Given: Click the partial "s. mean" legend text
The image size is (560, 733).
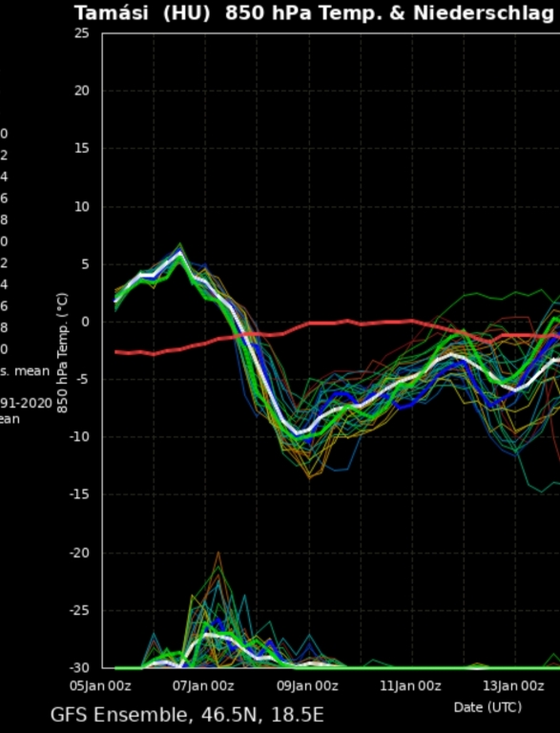Looking at the screenshot, I should click(25, 371).
